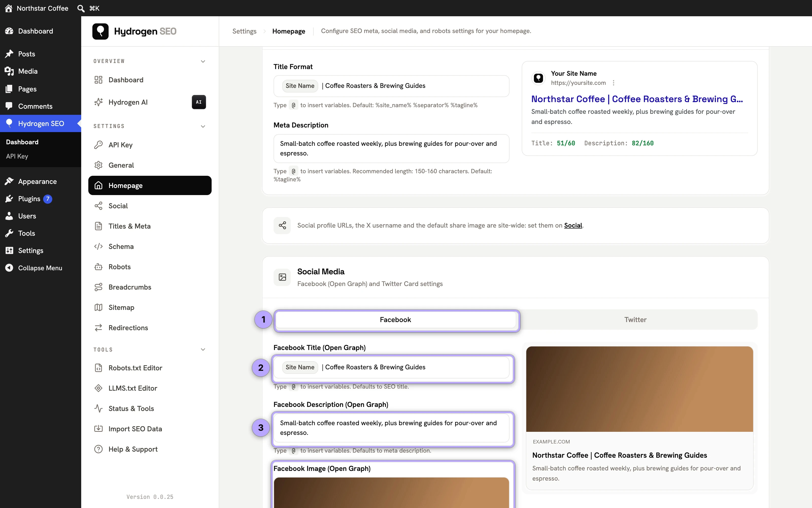Select the Facebook tab

click(395, 320)
